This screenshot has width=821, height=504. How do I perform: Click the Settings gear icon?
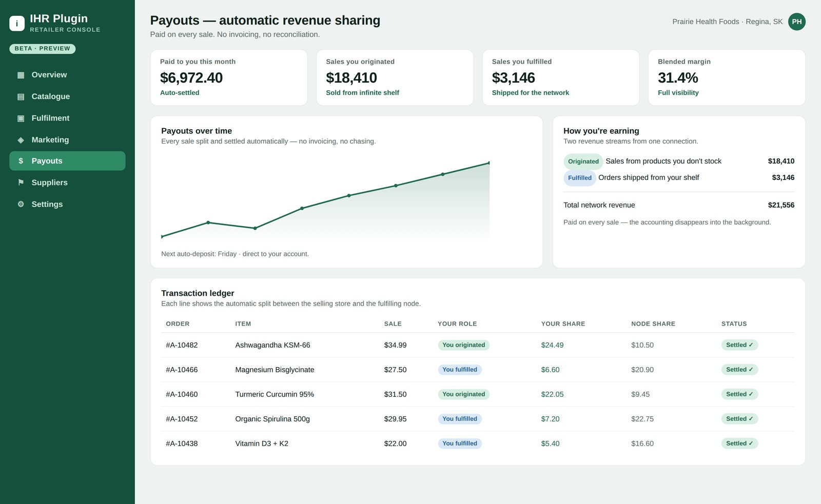[21, 204]
